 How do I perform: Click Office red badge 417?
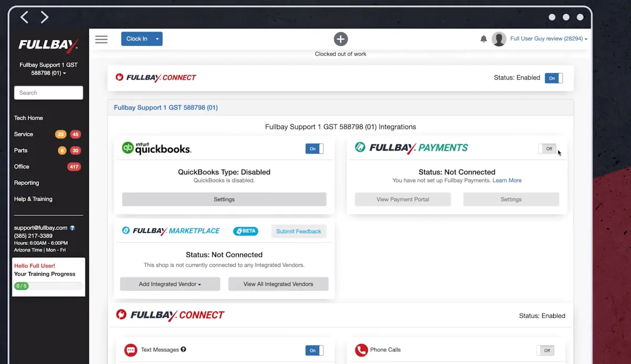(x=74, y=167)
